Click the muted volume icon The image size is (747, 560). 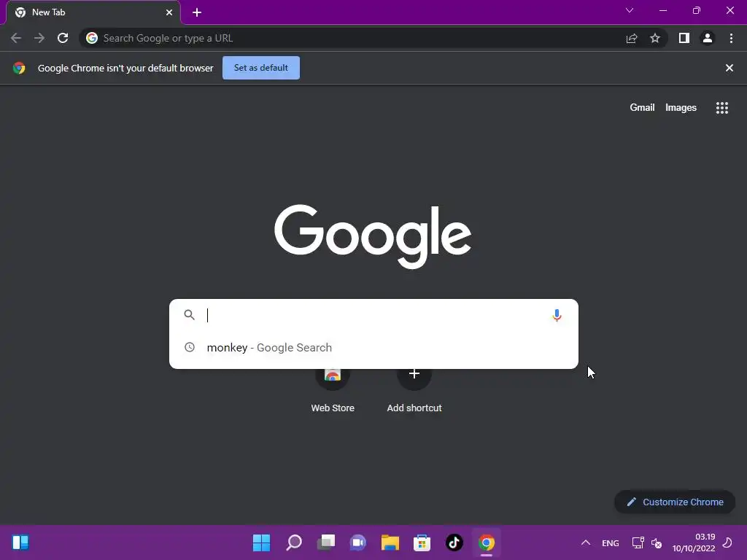pyautogui.click(x=657, y=542)
